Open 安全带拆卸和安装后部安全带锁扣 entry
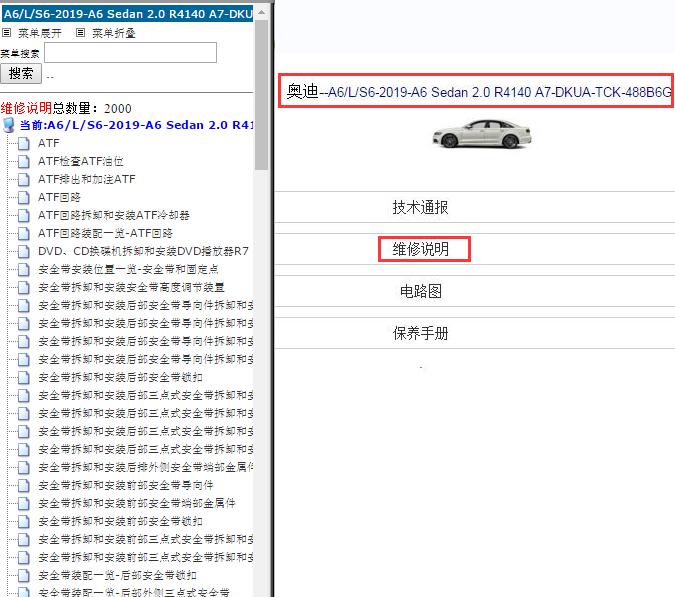 [x=120, y=377]
